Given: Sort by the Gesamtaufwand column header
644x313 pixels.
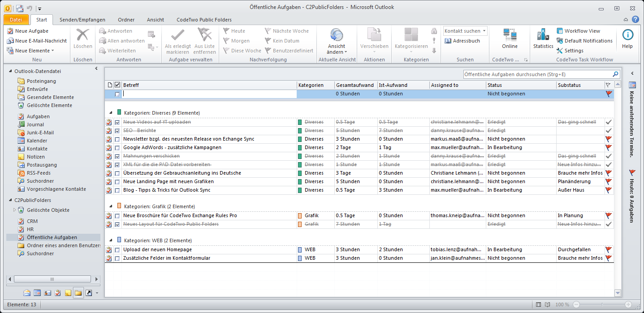Looking at the screenshot, I should pyautogui.click(x=356, y=85).
